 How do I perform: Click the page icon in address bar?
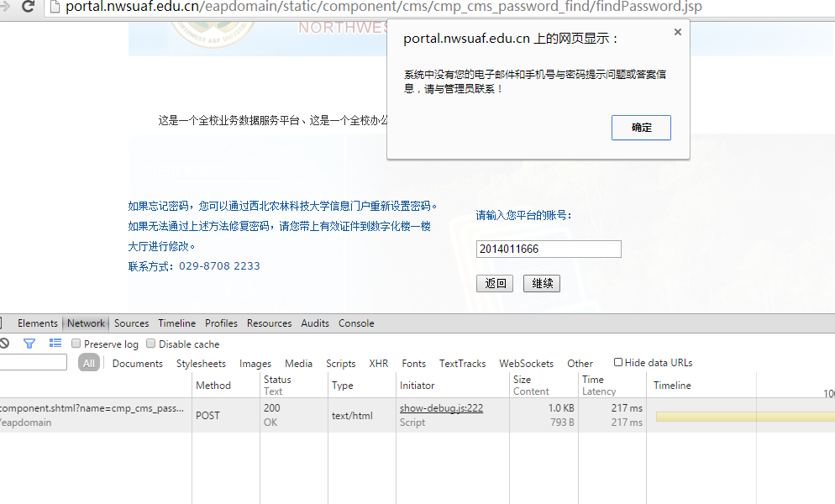(x=55, y=7)
